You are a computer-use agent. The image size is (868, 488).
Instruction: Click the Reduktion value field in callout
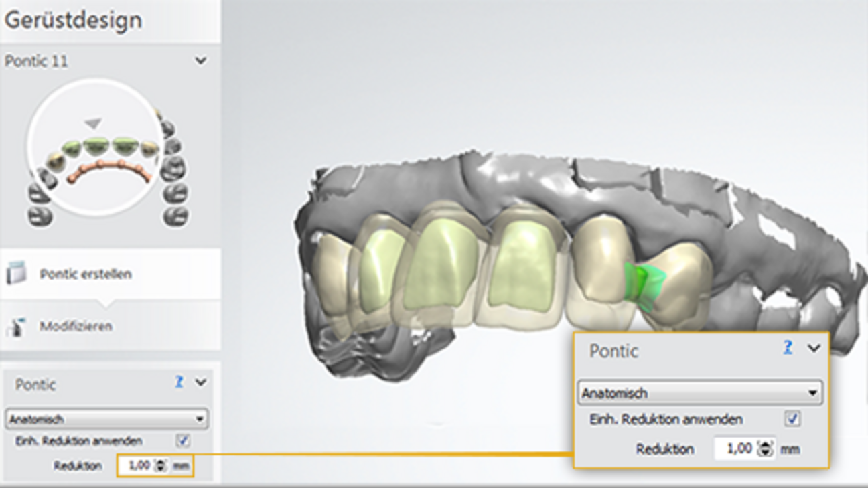pyautogui.click(x=736, y=449)
